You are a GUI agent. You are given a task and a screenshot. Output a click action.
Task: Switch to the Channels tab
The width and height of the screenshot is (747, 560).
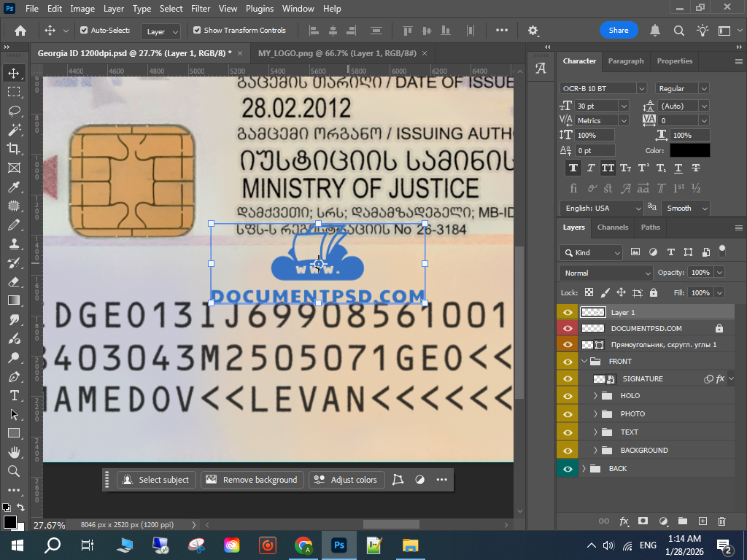tap(612, 227)
